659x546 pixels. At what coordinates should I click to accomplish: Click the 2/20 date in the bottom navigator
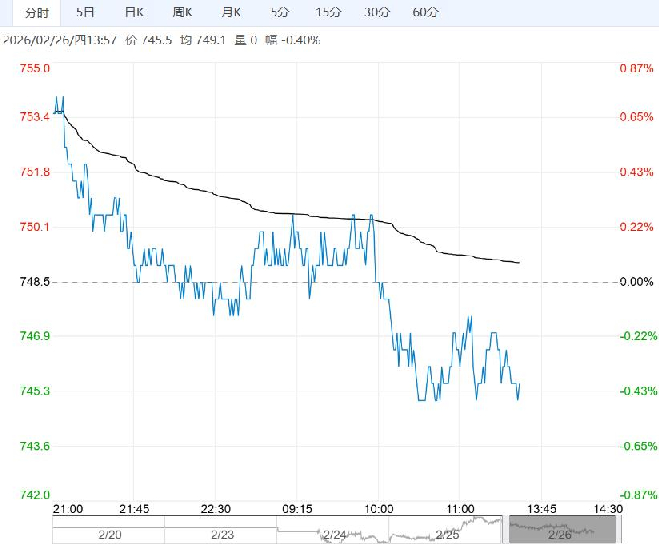click(x=111, y=535)
